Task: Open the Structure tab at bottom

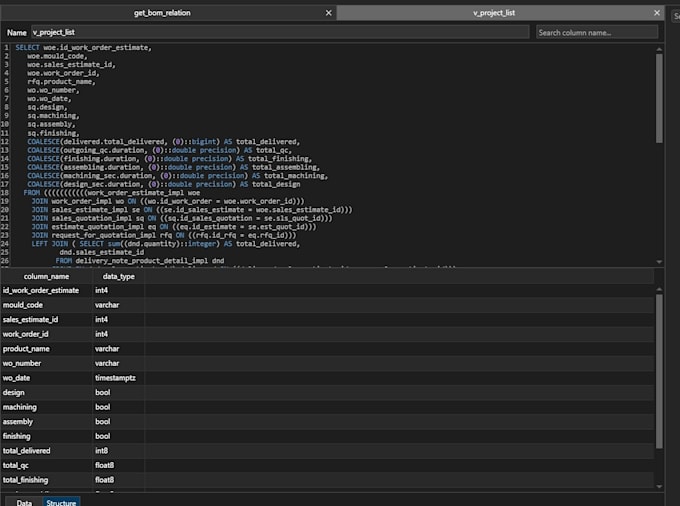Action: [61, 502]
